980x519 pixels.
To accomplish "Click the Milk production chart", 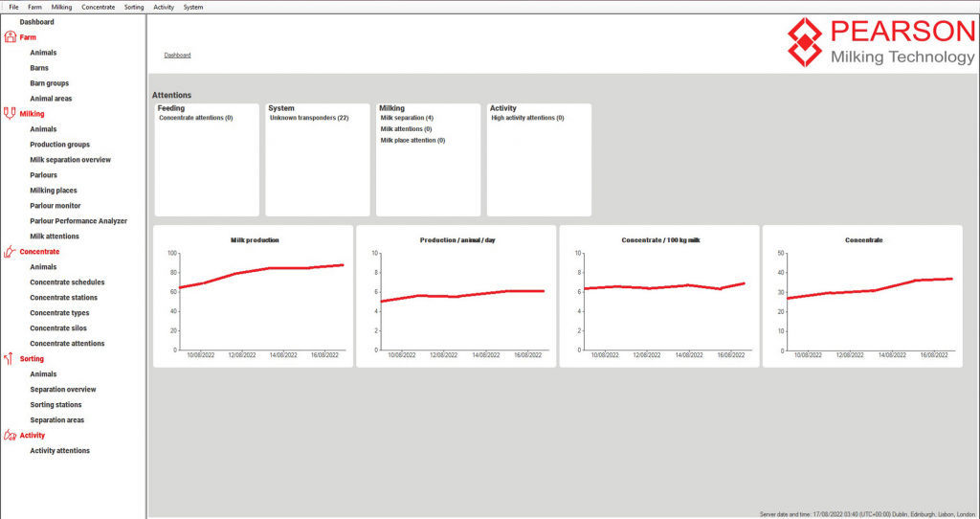I will click(x=254, y=297).
